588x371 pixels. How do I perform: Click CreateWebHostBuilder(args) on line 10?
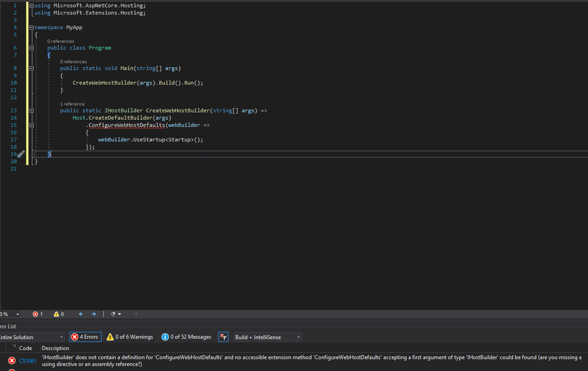(114, 83)
